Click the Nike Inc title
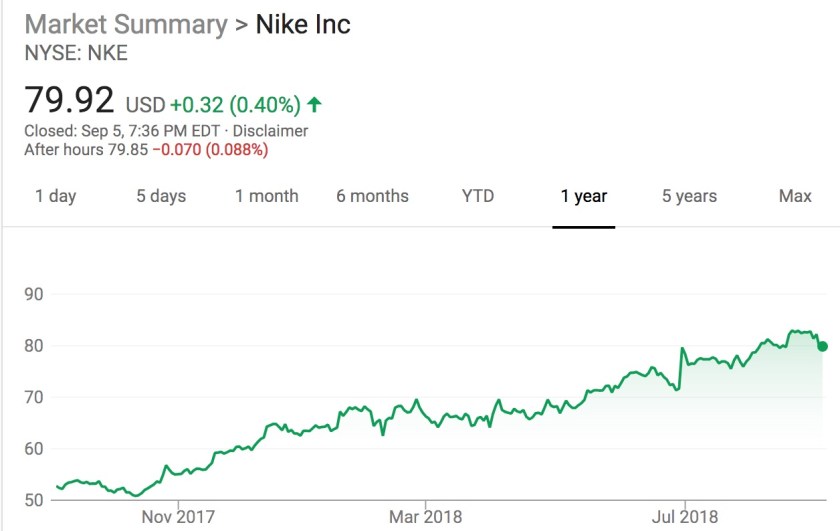The image size is (840, 531). pyautogui.click(x=303, y=24)
